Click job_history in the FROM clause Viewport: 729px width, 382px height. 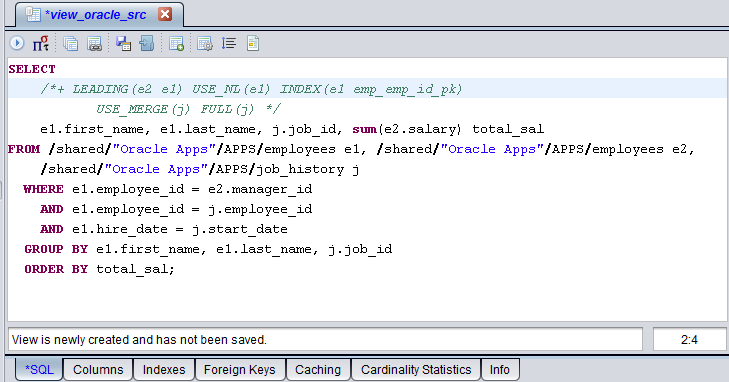pos(300,169)
